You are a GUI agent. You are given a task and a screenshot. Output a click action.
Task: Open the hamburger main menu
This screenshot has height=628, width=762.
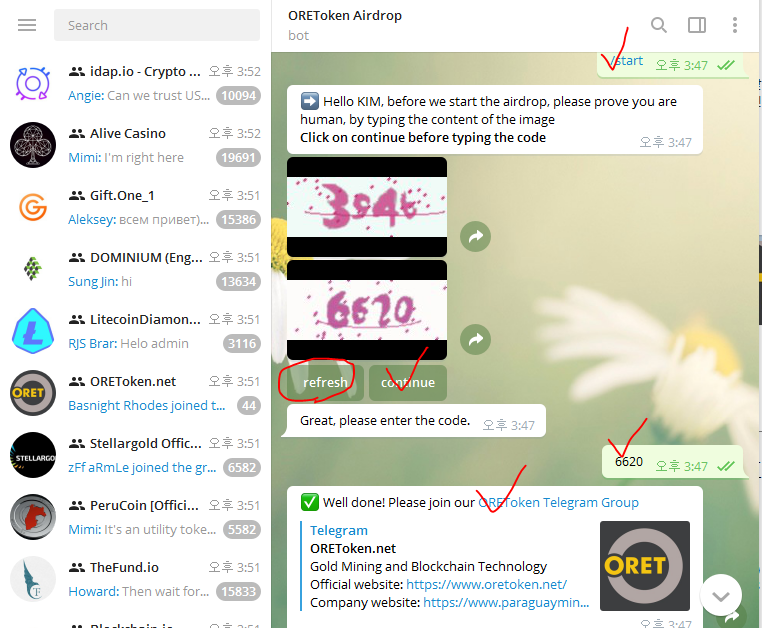coord(27,25)
